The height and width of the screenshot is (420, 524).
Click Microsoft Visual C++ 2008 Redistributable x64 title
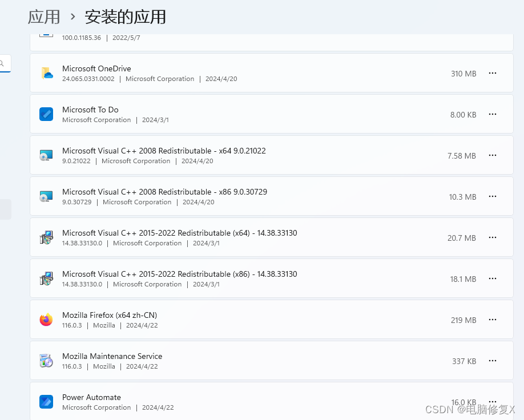coord(164,151)
